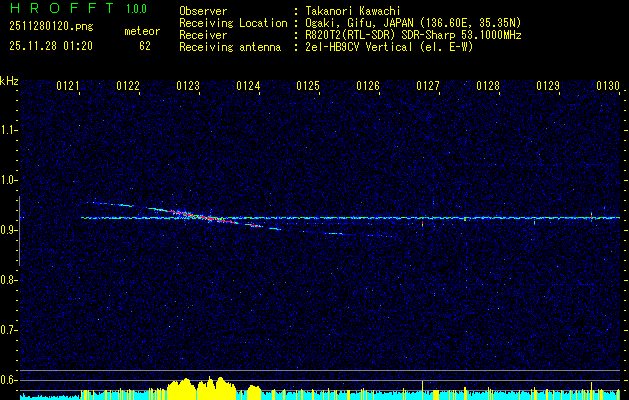Click the 0130 time marker
629x400 pixels.
[607, 87]
